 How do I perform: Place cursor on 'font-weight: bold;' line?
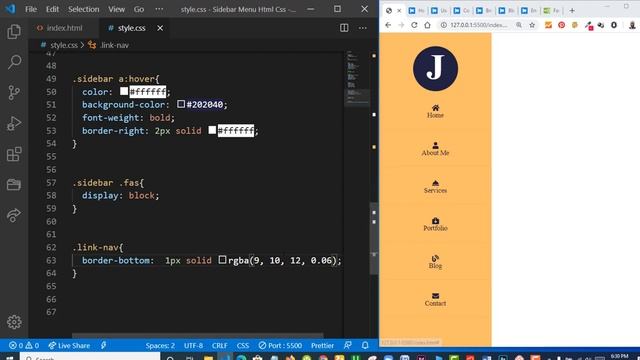click(x=128, y=118)
